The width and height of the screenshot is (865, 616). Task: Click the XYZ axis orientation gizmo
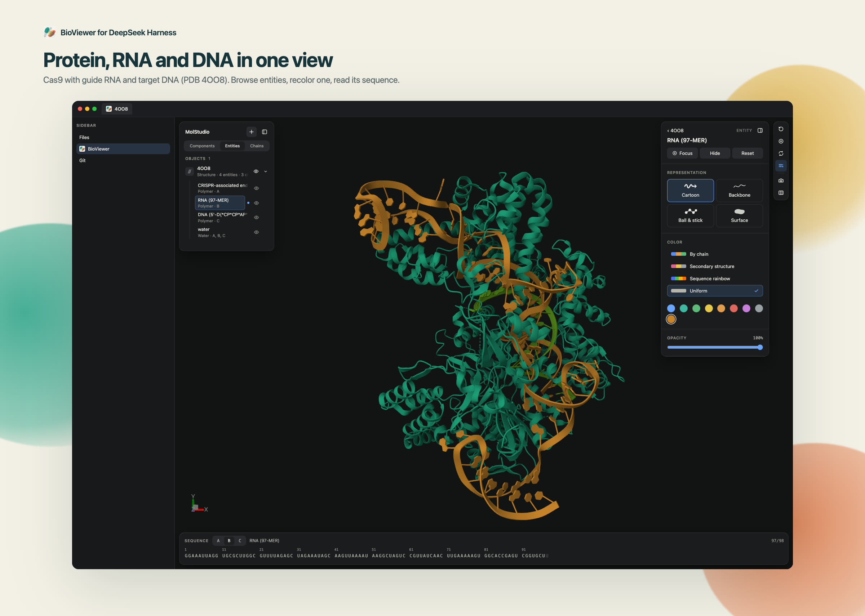[199, 504]
